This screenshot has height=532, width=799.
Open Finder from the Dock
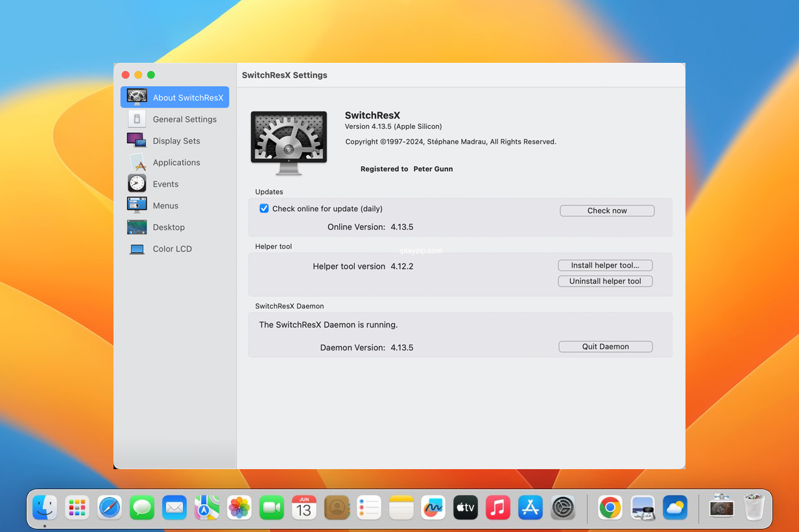point(45,507)
